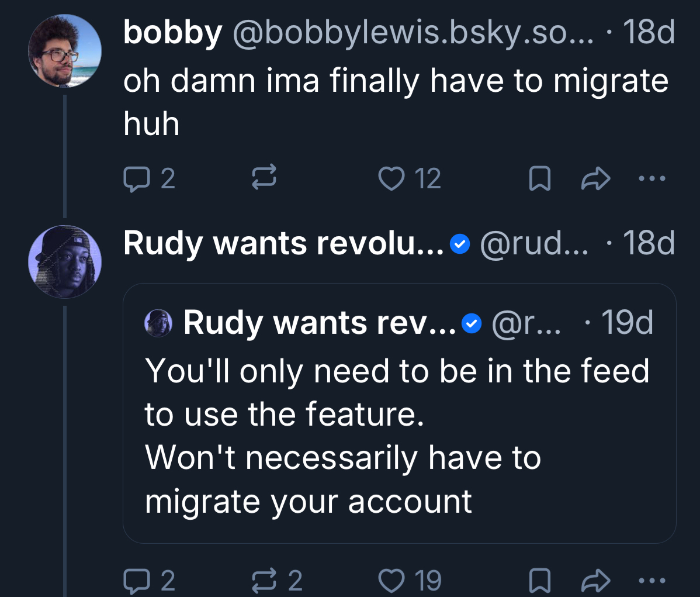The height and width of the screenshot is (597, 700).
Task: Repost bobby's migrate post
Action: (x=264, y=178)
